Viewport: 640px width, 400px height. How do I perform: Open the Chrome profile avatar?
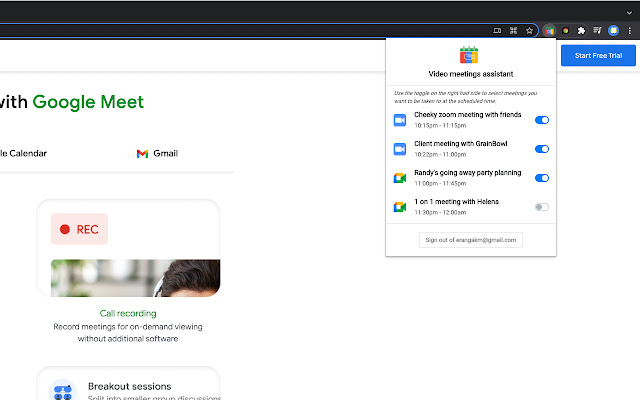click(x=613, y=31)
